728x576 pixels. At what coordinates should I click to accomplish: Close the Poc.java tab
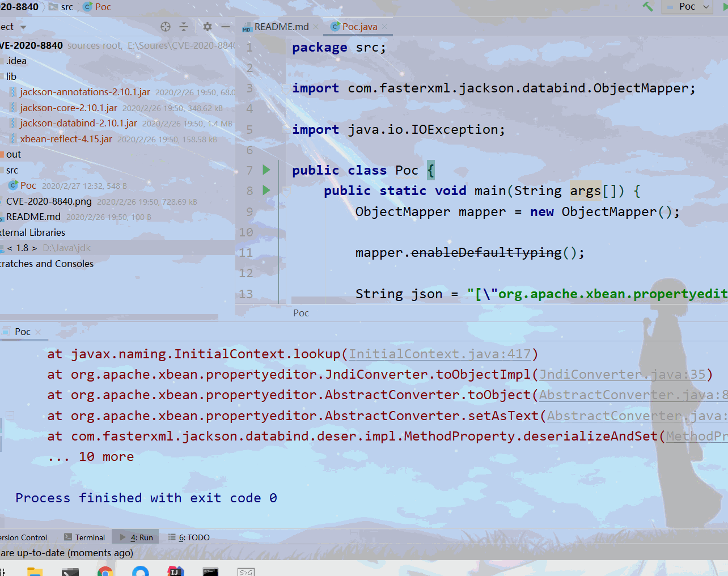[384, 27]
